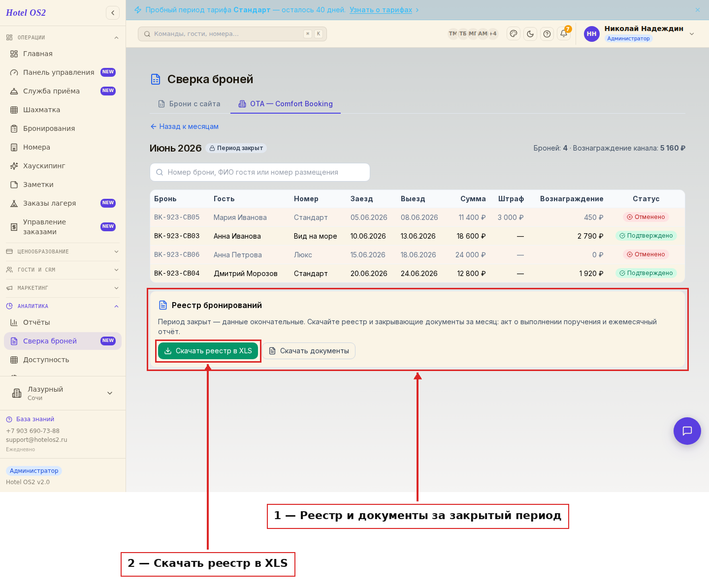Click room type Вид на море
This screenshot has height=588, width=709.
coord(316,236)
